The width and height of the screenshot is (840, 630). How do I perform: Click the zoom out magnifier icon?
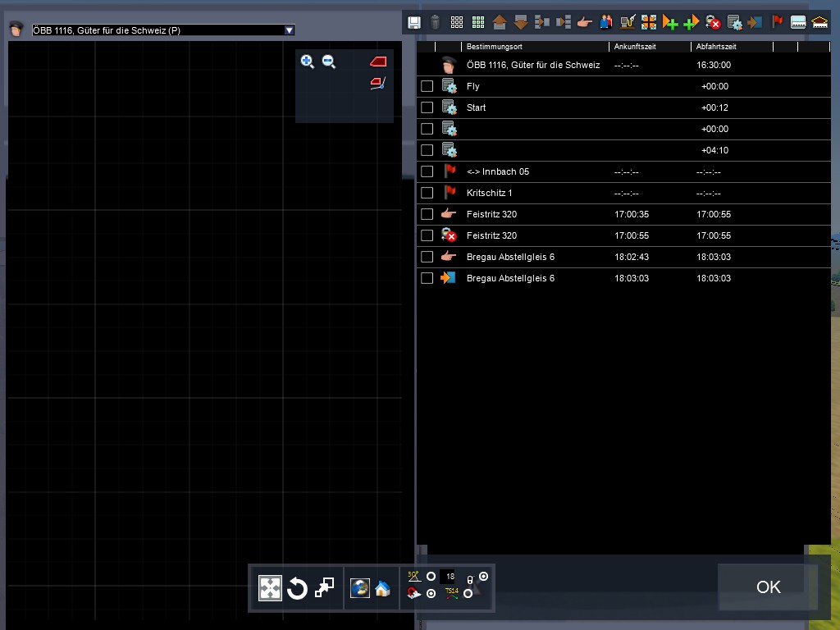coord(329,61)
